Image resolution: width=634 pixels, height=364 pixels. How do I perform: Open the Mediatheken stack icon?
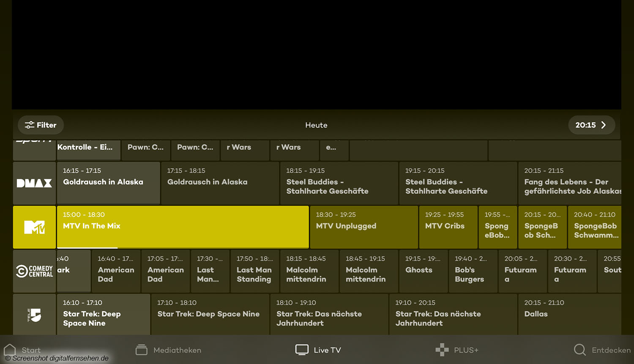[141, 350]
